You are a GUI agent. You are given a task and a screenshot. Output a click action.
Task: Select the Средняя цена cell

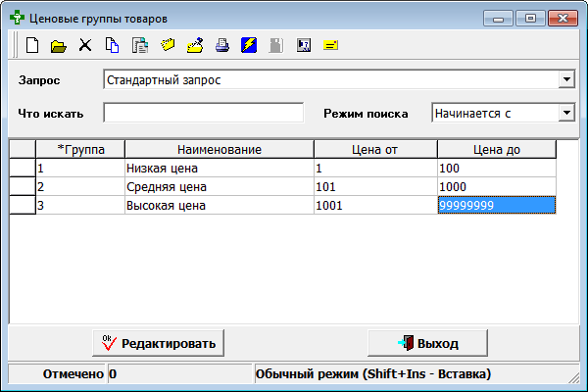[220, 186]
